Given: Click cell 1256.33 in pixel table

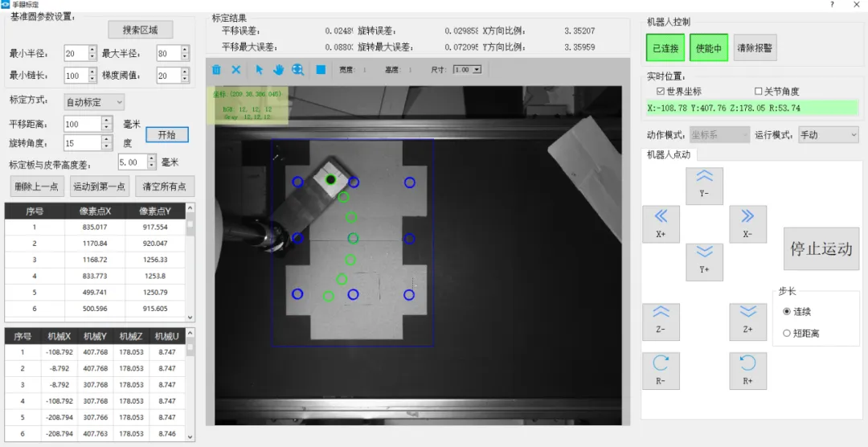Looking at the screenshot, I should click(x=155, y=259).
